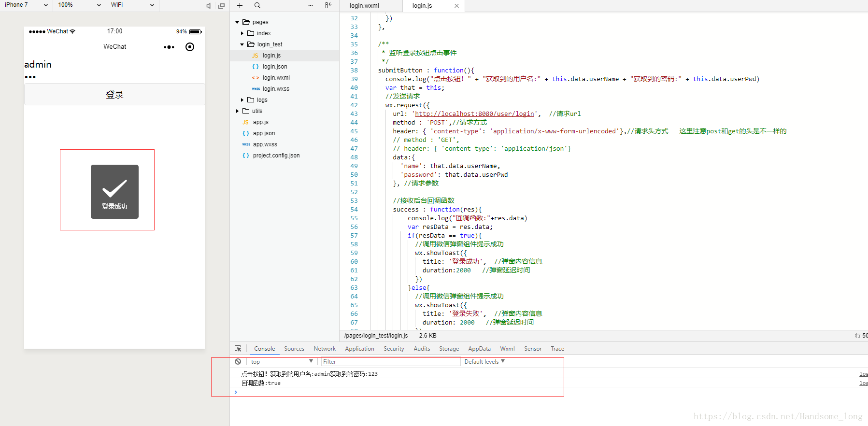Viewport: 868px width, 426px height.
Task: Open the WiFi network dropdown
Action: tap(132, 5)
